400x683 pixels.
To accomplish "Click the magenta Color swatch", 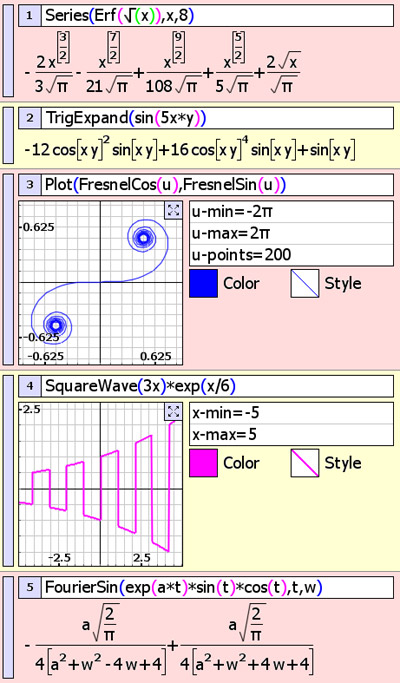I will click(203, 463).
